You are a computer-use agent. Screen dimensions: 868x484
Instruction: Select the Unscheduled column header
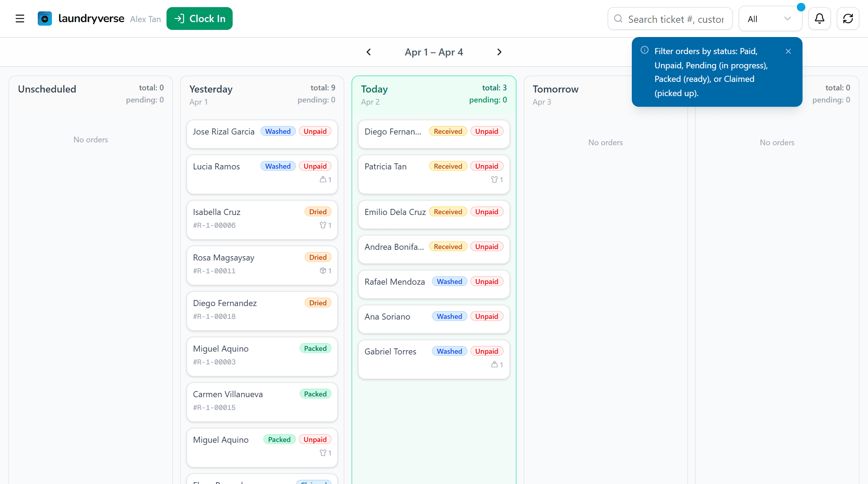click(x=47, y=89)
